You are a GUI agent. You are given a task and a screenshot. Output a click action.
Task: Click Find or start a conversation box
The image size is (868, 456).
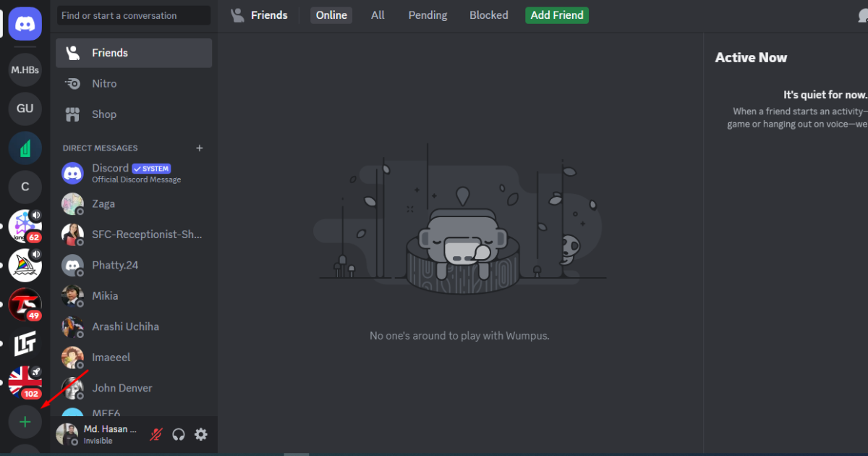tap(134, 15)
